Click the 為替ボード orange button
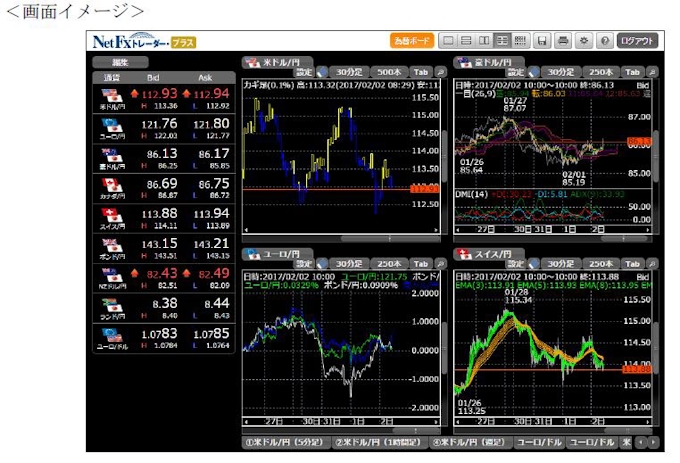This screenshot has height=463, width=680. [412, 41]
